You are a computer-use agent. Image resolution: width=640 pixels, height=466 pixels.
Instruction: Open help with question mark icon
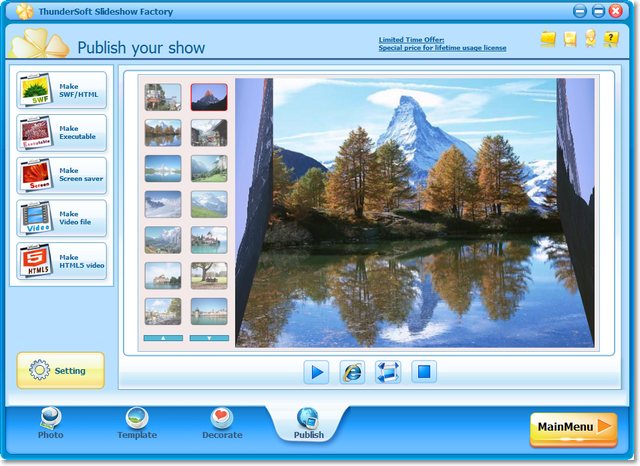coord(613,39)
